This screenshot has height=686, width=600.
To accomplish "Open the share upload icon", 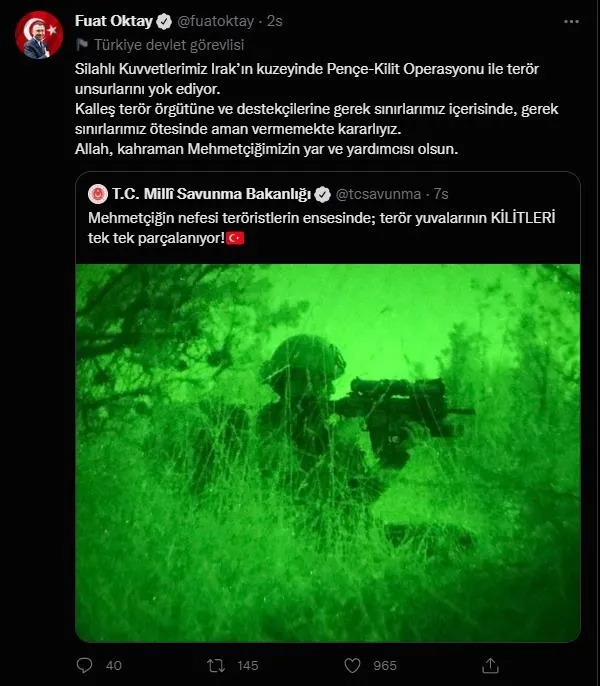I will point(490,665).
